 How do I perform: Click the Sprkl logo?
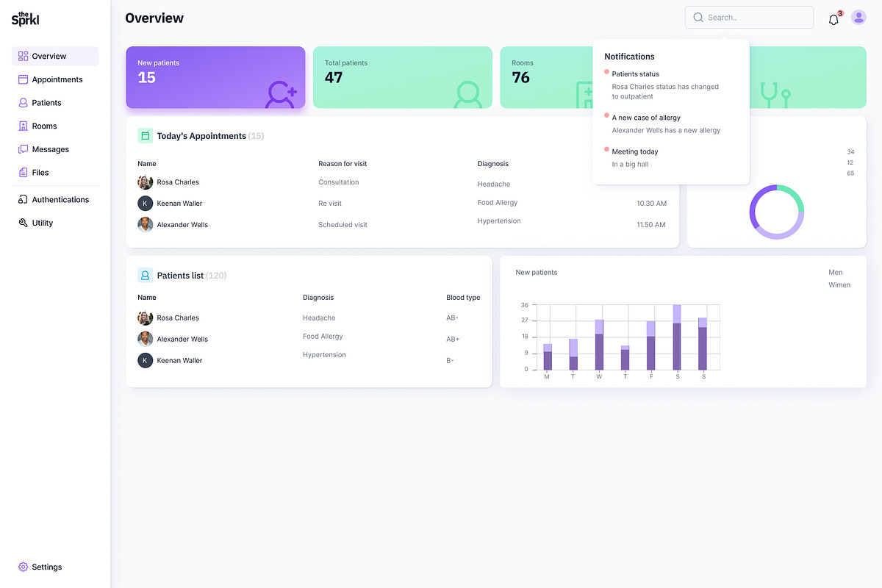(x=25, y=18)
